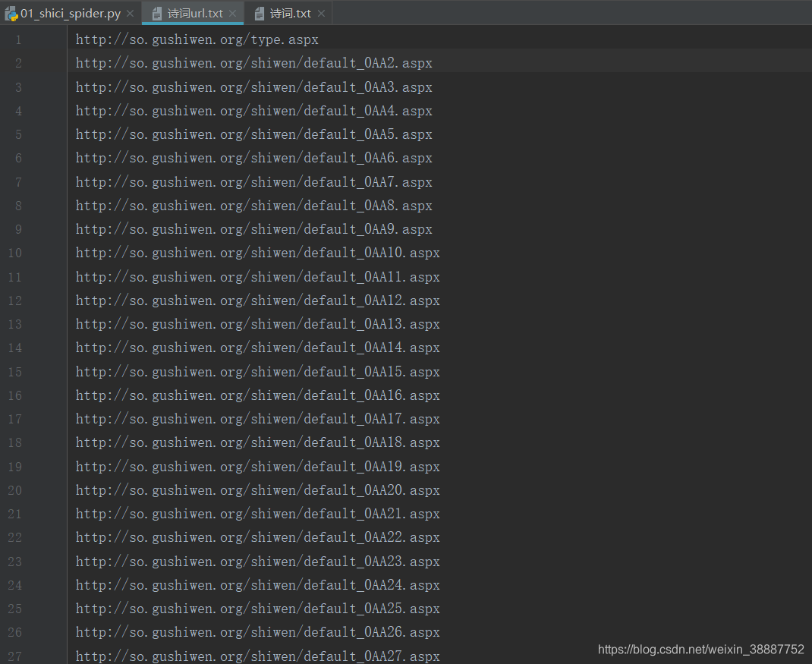Click the default_0AA9.aspx URL line
Screen dimensions: 812x664
[253, 229]
